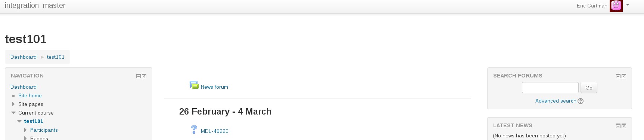This screenshot has height=140, width=644.
Task: Open the News forum icon
Action: point(194,85)
